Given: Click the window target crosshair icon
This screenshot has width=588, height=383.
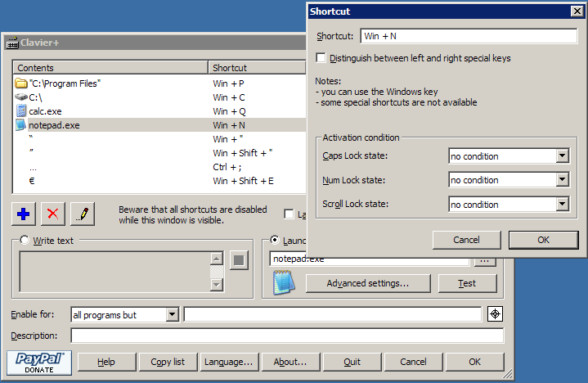Looking at the screenshot, I should click(495, 314).
